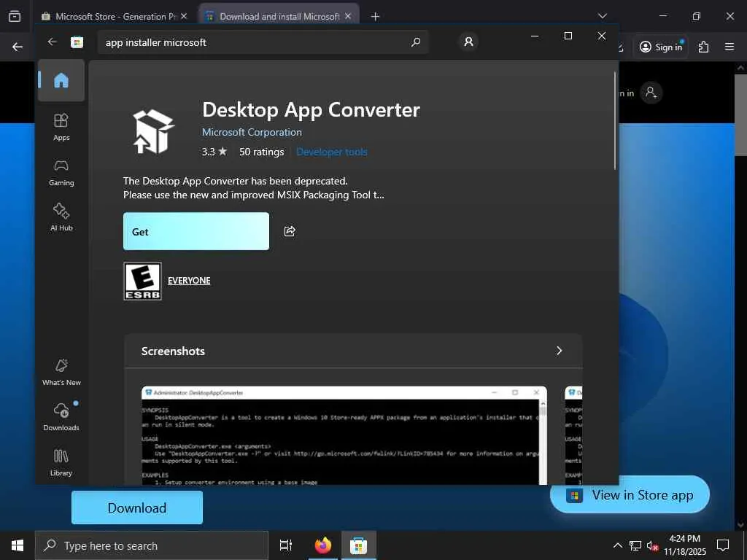Click the Windows taskbar search box
The image size is (747, 560).
(152, 545)
